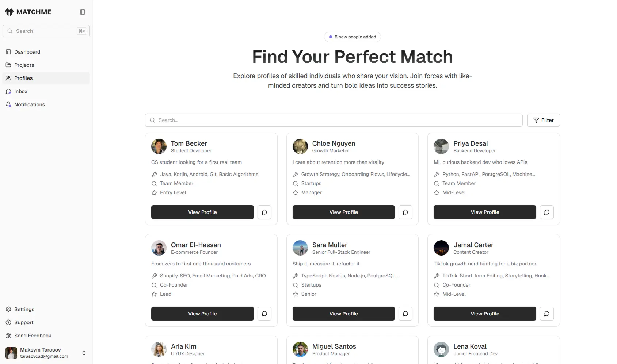
Task: Message Chloe Nguyen via chat icon
Action: point(405,212)
